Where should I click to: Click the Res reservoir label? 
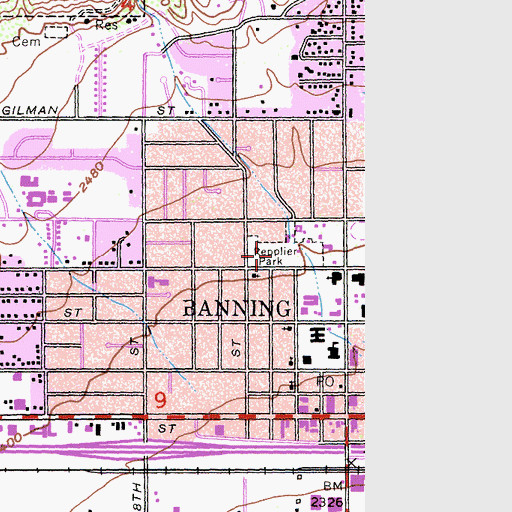click(x=106, y=25)
